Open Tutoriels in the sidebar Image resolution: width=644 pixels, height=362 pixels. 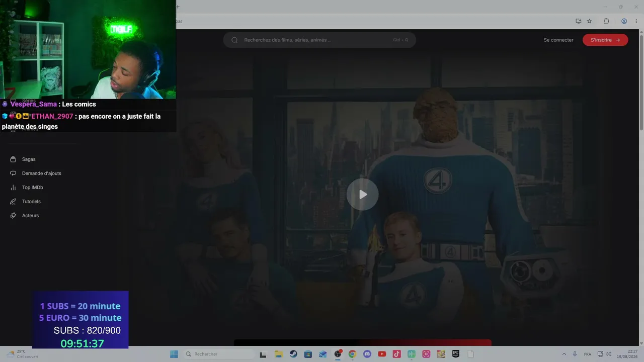[31, 202]
